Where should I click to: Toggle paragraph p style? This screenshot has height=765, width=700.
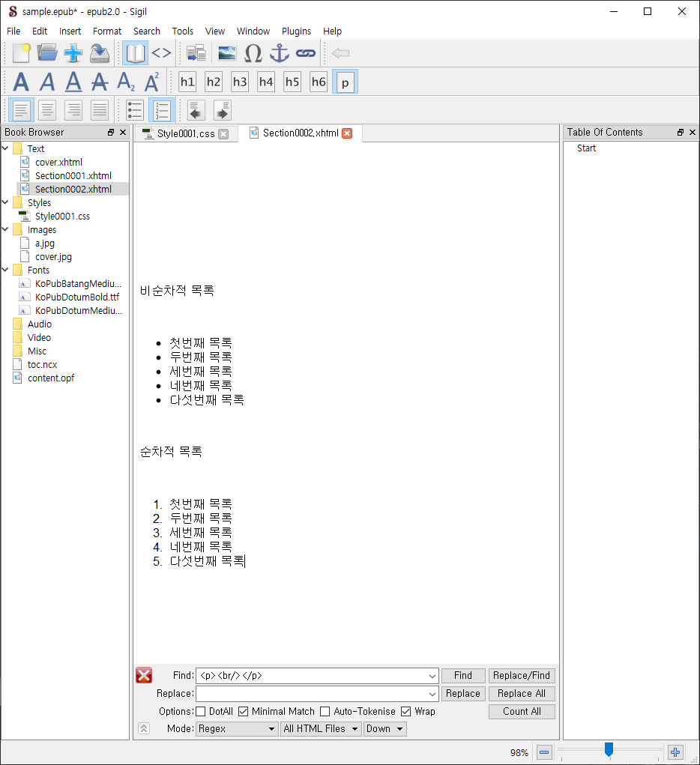point(345,82)
